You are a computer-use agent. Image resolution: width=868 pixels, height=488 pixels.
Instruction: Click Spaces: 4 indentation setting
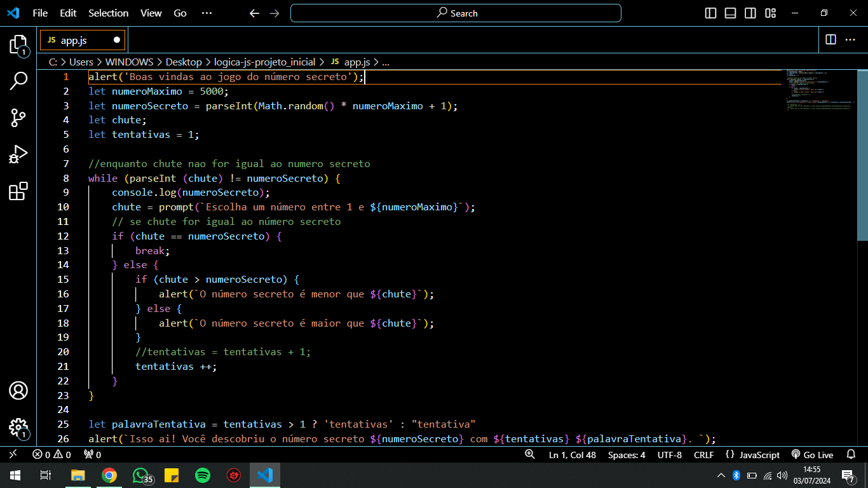(627, 455)
